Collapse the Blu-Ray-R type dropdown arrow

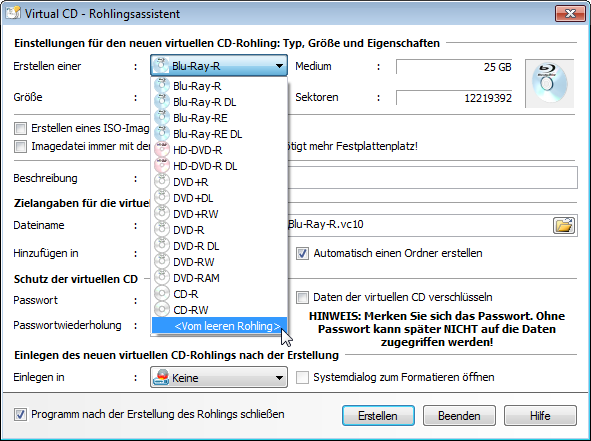[279, 66]
